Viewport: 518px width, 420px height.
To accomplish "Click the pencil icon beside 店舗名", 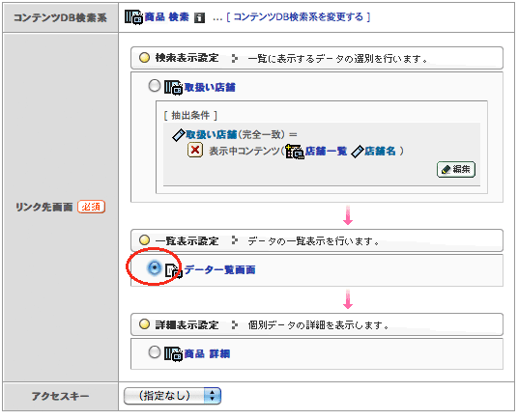I will [x=358, y=152].
